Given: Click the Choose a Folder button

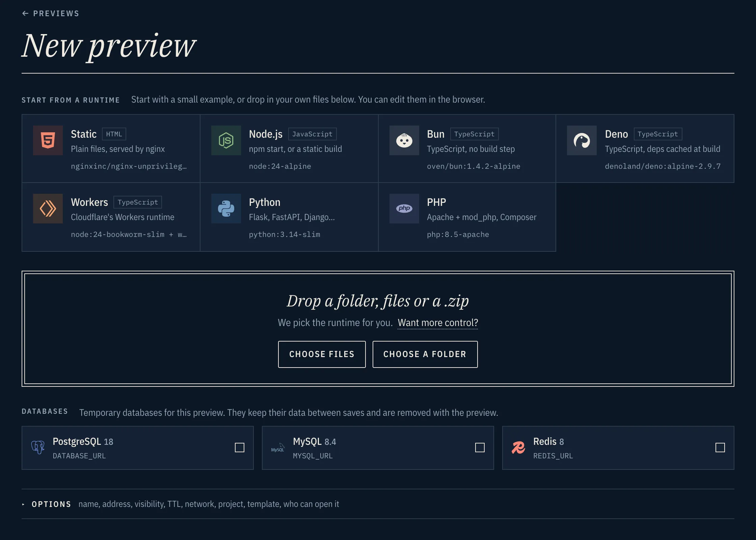Looking at the screenshot, I should pyautogui.click(x=425, y=354).
